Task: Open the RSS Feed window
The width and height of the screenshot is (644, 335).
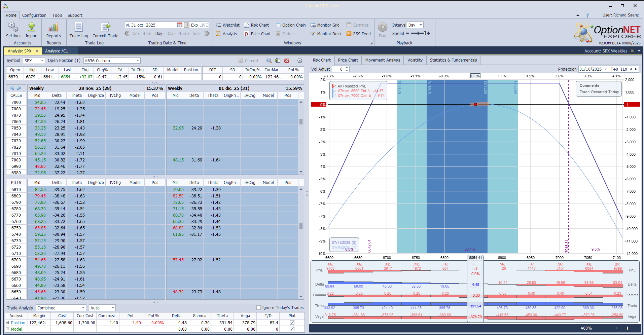Action: tap(359, 34)
